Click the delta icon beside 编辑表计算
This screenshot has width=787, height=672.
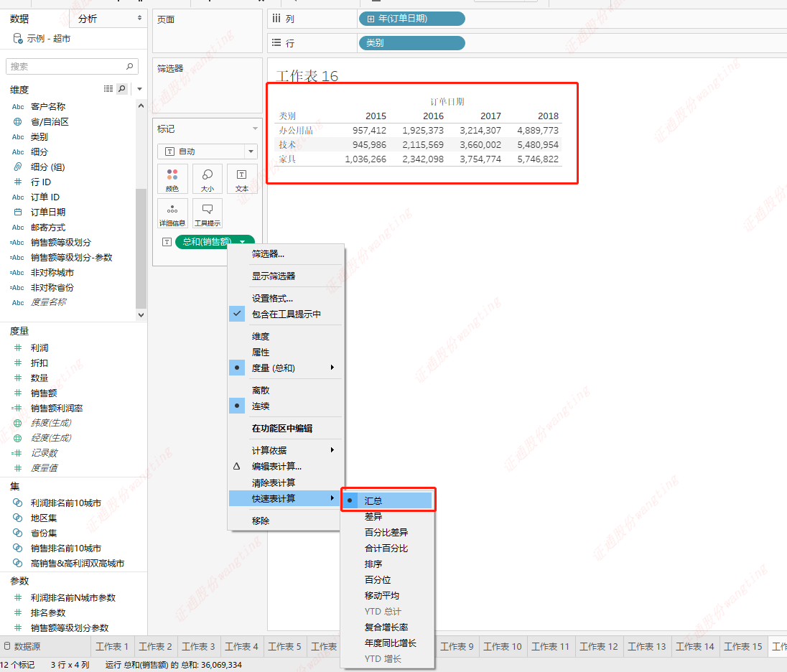click(236, 466)
